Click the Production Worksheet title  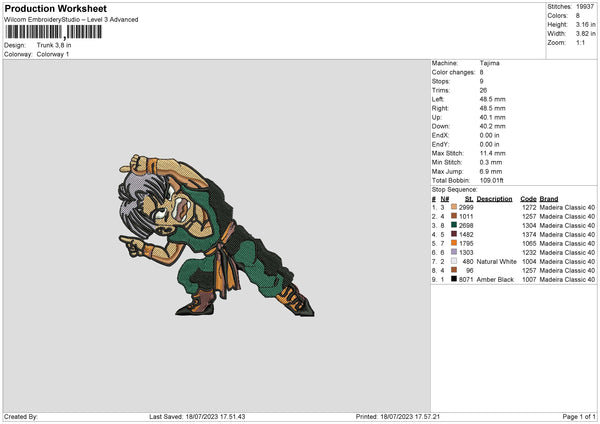56,9
